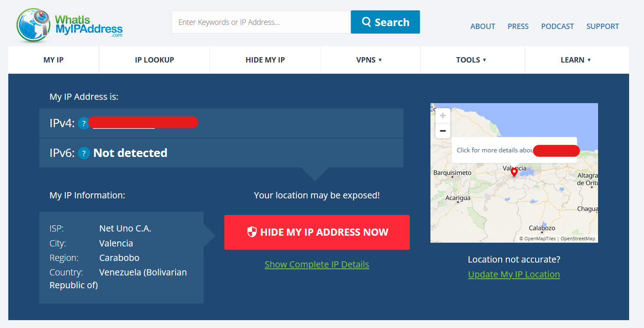Click 'Acarigua' label on the map
Viewport: 644px width, 328px height.
click(x=458, y=198)
